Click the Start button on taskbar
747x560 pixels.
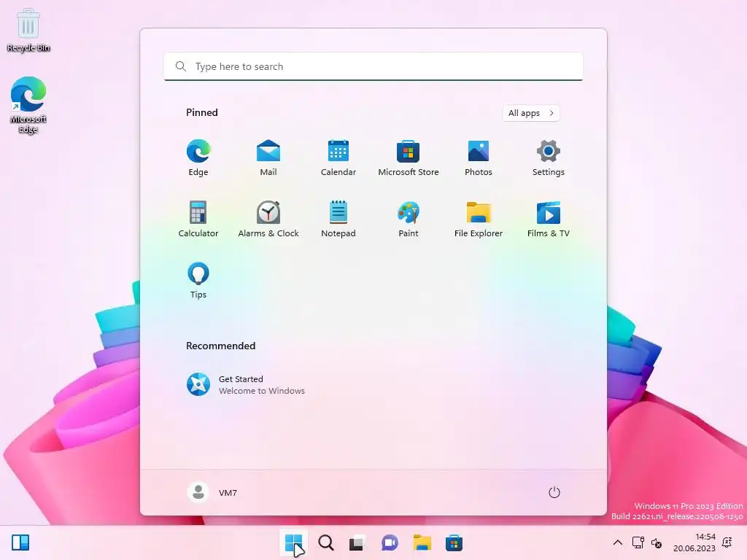(293, 542)
